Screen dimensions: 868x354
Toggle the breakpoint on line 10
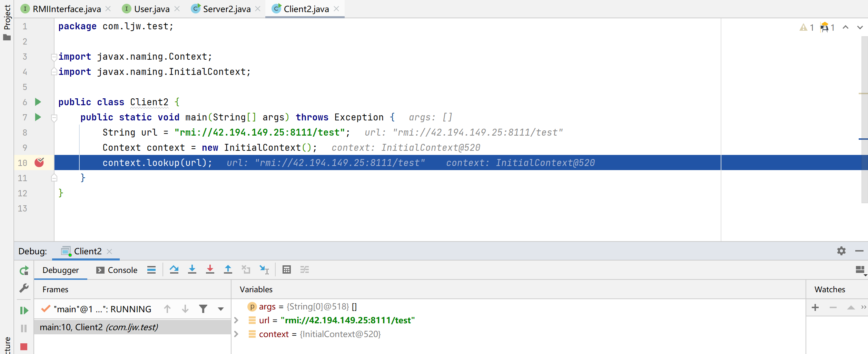pos(39,163)
